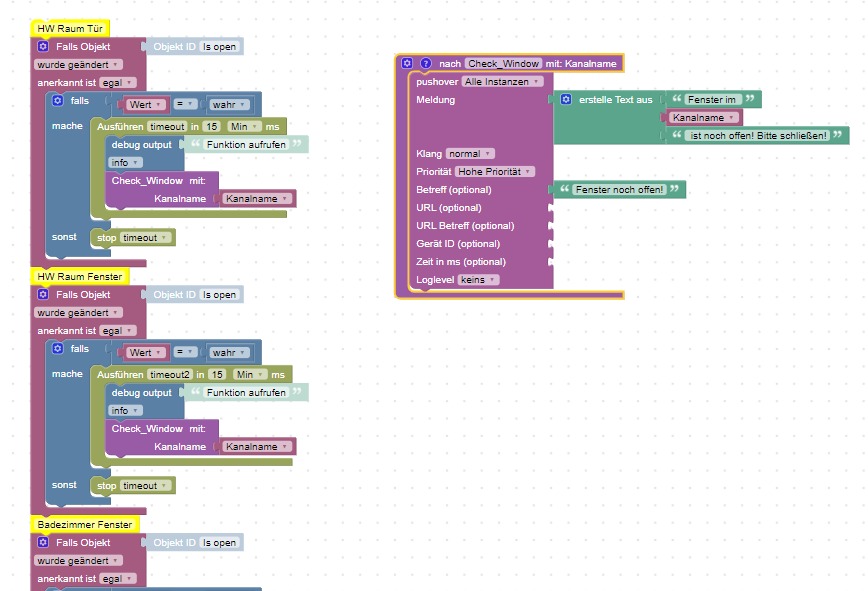The height and width of the screenshot is (591, 868).
Task: Open '=' operator dropdown in HW Raum Fenster block
Action: (185, 352)
